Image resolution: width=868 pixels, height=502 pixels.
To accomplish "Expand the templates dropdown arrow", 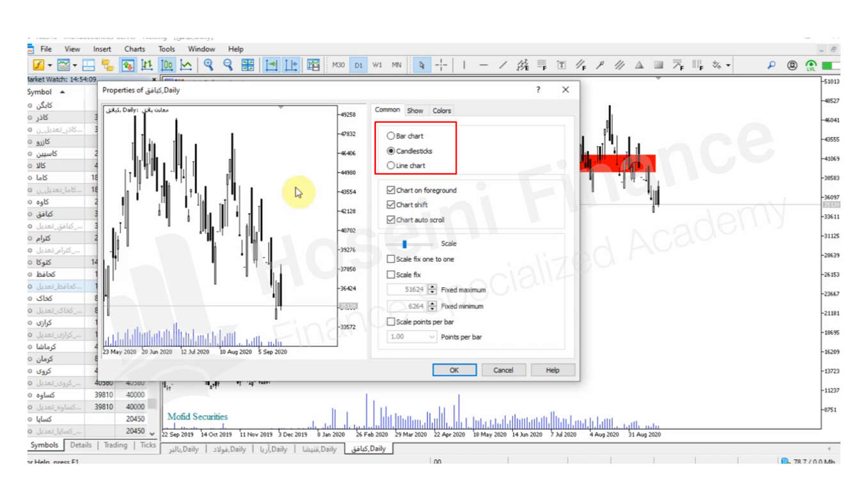I will tap(75, 65).
